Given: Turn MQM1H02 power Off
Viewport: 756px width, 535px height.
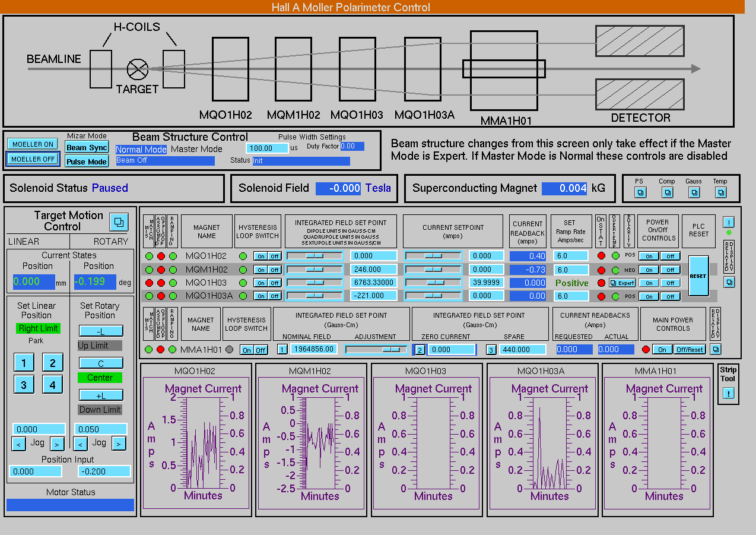Looking at the screenshot, I should (669, 270).
